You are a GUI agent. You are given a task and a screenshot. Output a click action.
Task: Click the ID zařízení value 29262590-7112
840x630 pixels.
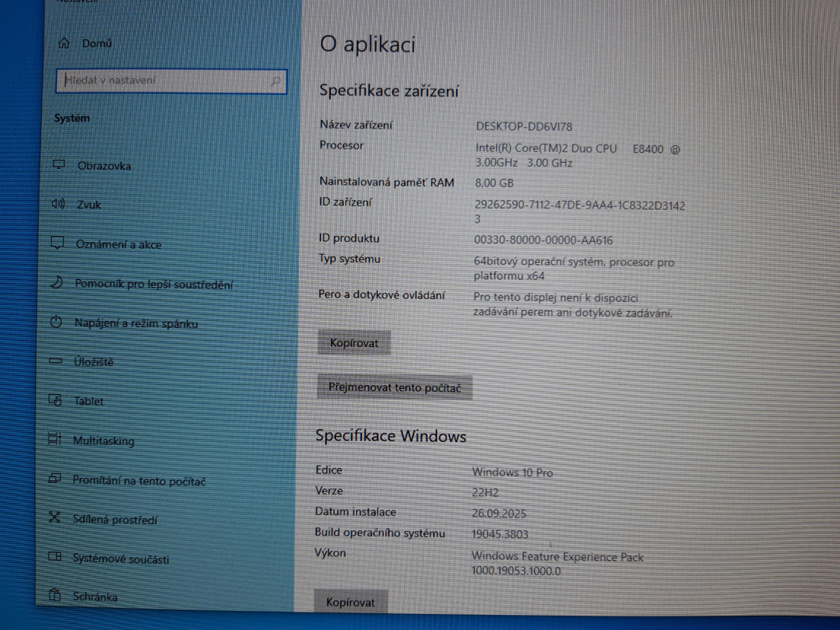click(580, 213)
